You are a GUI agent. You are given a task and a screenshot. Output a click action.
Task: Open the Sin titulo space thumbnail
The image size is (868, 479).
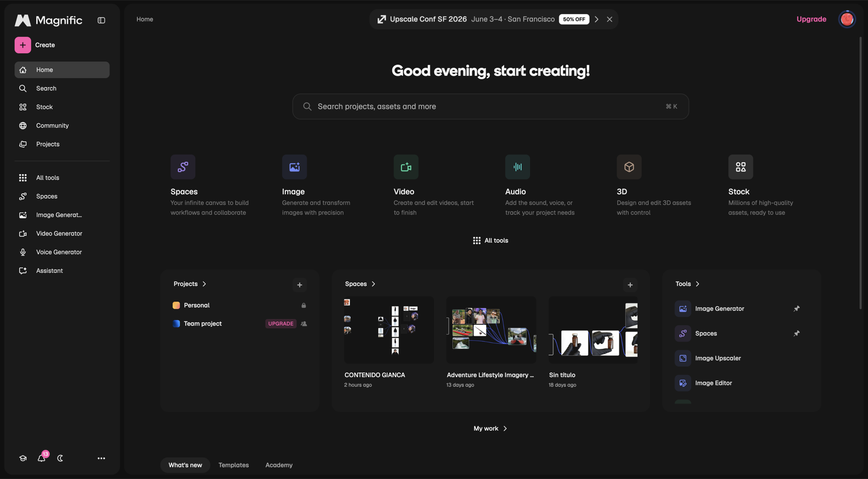coord(593,330)
